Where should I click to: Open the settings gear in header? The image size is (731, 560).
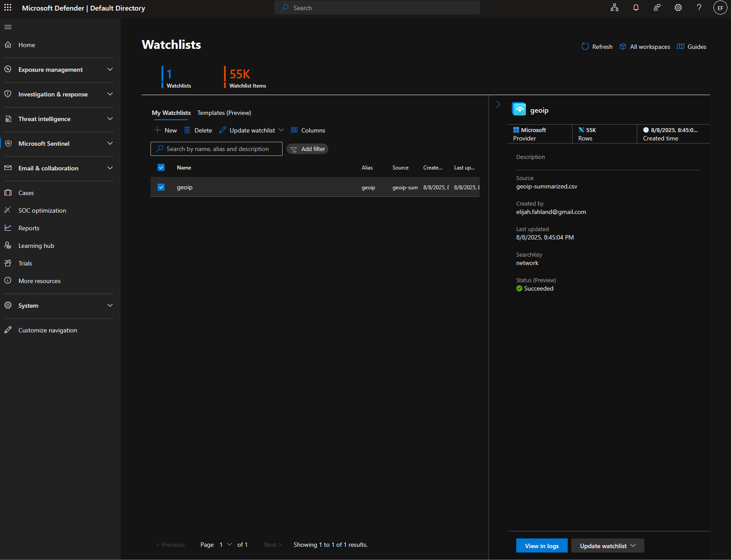(x=678, y=7)
